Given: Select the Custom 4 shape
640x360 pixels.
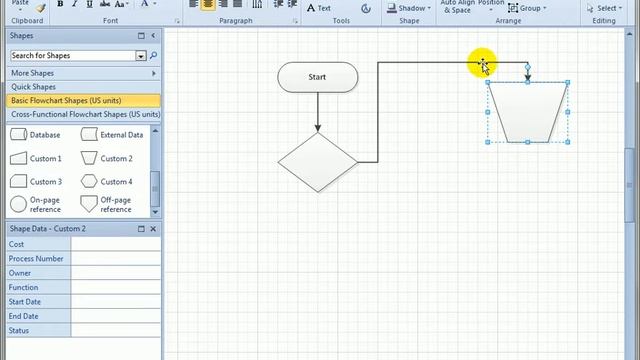Looking at the screenshot, I should pyautogui.click(x=107, y=182).
